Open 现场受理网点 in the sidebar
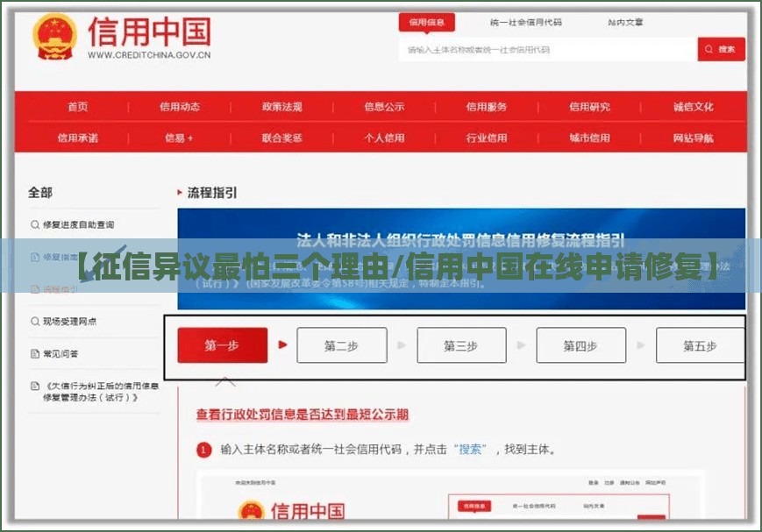762x532 pixels. 69,321
